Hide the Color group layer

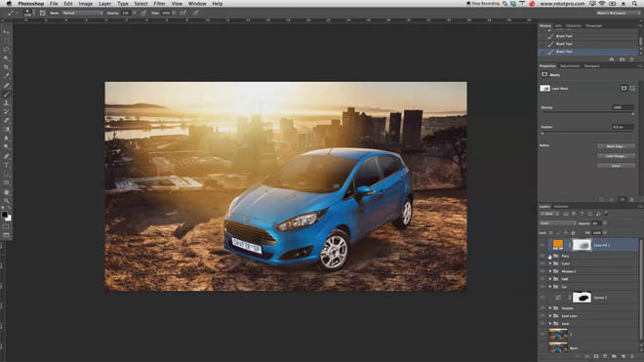tap(543, 263)
